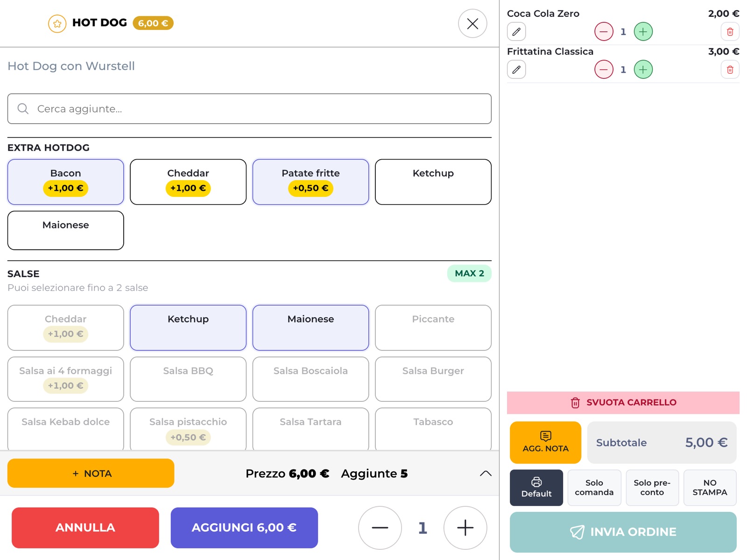Focus the Cerca aggiunte search field

pyautogui.click(x=249, y=109)
